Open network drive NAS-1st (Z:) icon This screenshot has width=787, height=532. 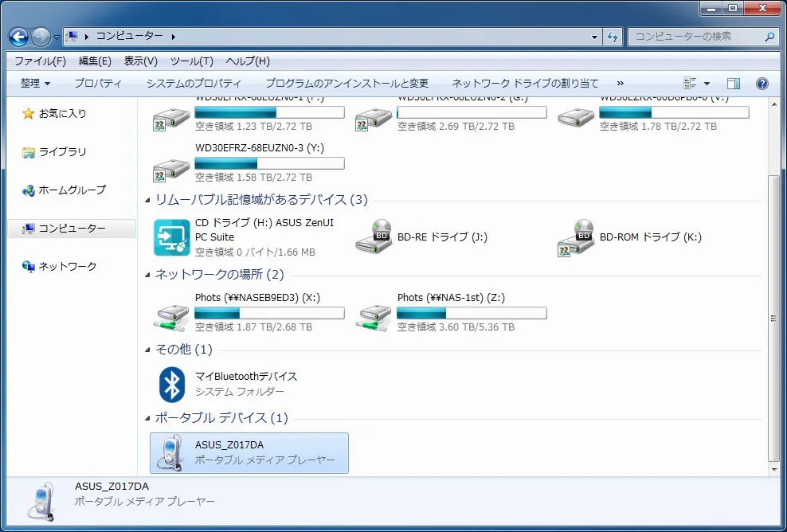tap(374, 319)
